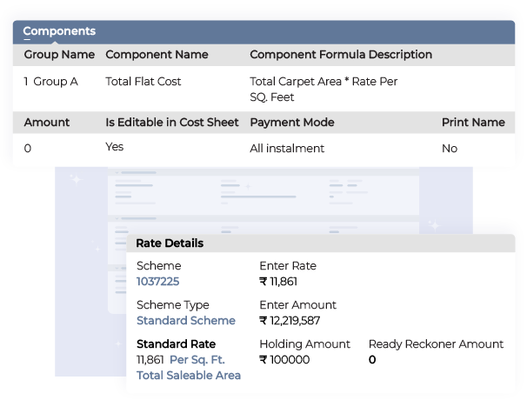Click the Component Name column header
Viewport: 527px width, 420px height.
click(x=157, y=55)
